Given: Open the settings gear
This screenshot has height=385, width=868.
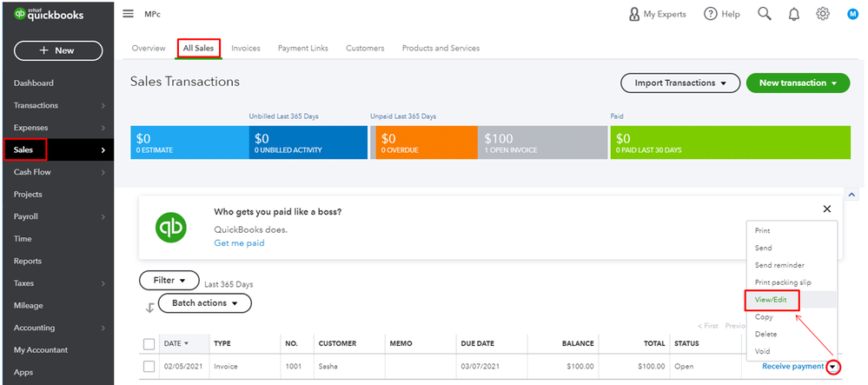Looking at the screenshot, I should pyautogui.click(x=823, y=14).
